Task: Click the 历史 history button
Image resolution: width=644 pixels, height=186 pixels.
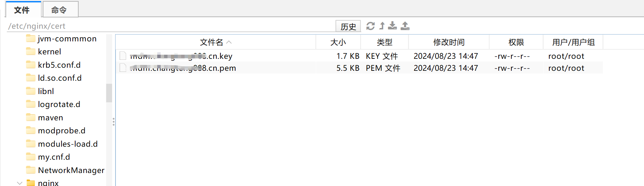Action: [x=348, y=26]
